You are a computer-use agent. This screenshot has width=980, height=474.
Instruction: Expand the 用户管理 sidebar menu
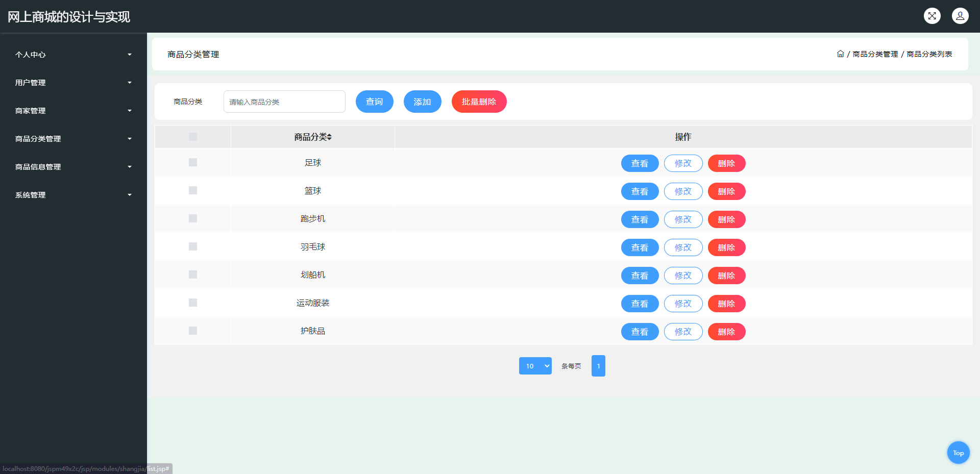(73, 83)
